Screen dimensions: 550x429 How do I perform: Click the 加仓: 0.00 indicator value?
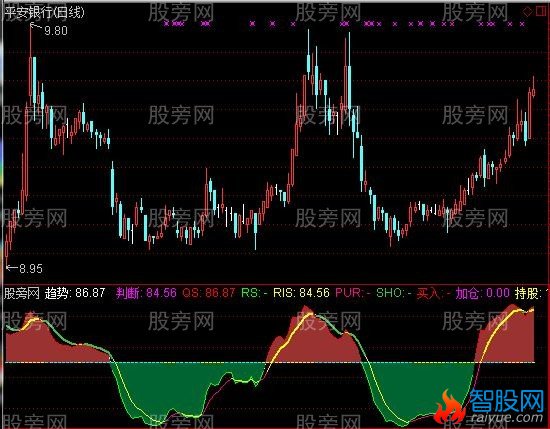pyautogui.click(x=483, y=293)
